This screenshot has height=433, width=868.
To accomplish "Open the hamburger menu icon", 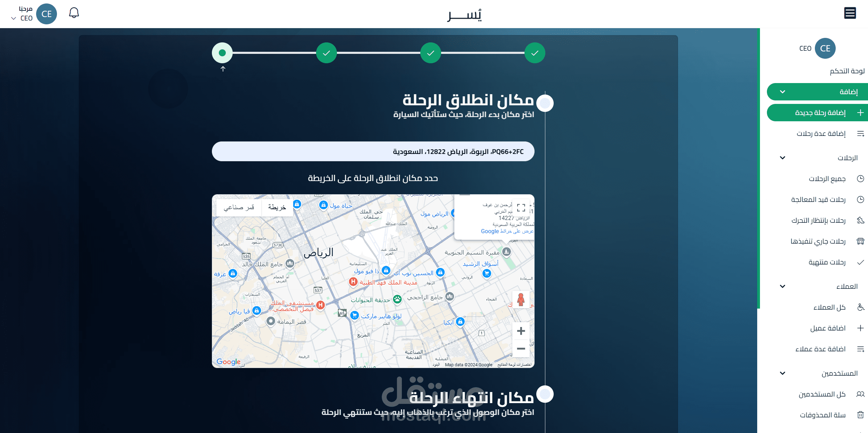I will pos(850,13).
